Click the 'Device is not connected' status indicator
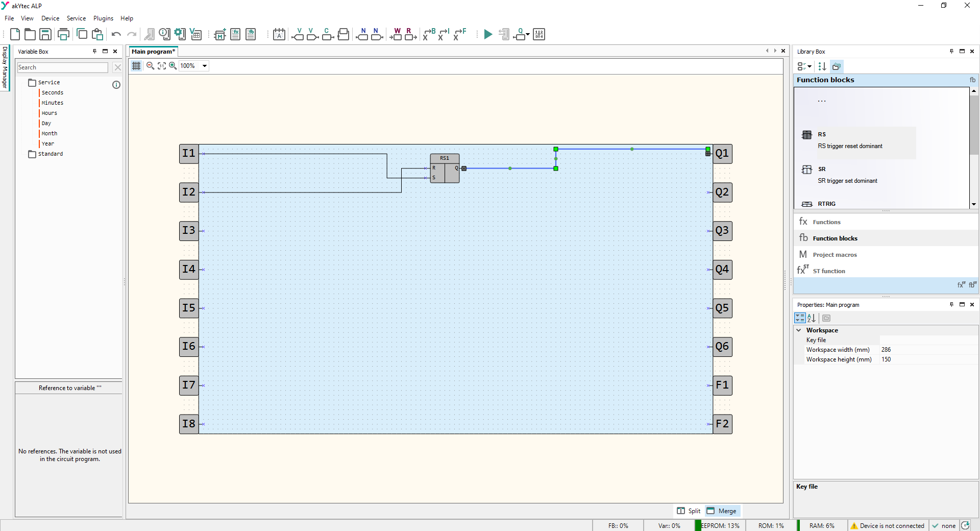The height and width of the screenshot is (531, 980). tap(887, 526)
